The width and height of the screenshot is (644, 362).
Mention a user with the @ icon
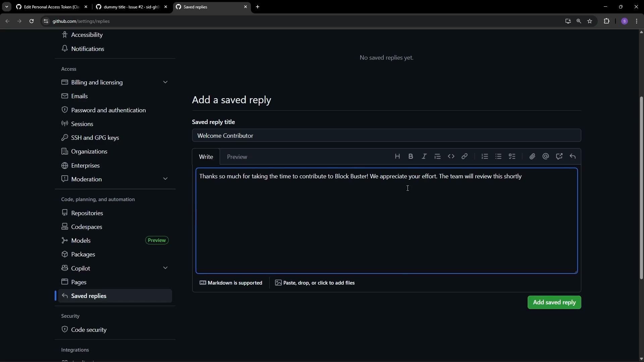click(546, 157)
